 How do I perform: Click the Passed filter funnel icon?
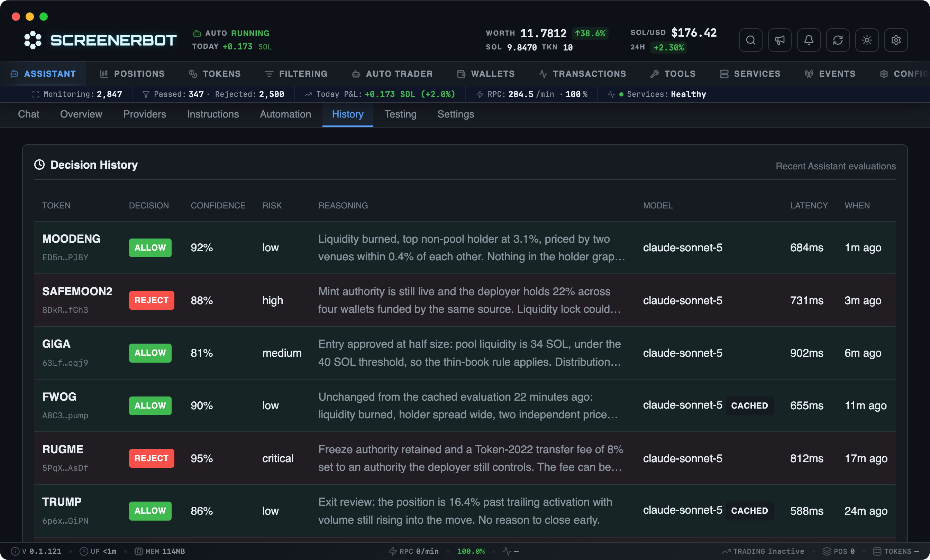(146, 94)
